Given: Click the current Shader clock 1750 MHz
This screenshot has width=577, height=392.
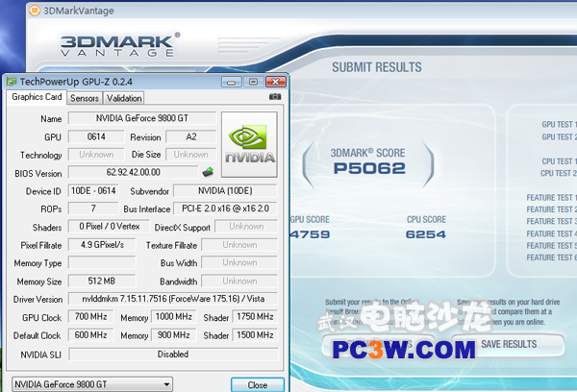Looking at the screenshot, I should click(x=255, y=317).
